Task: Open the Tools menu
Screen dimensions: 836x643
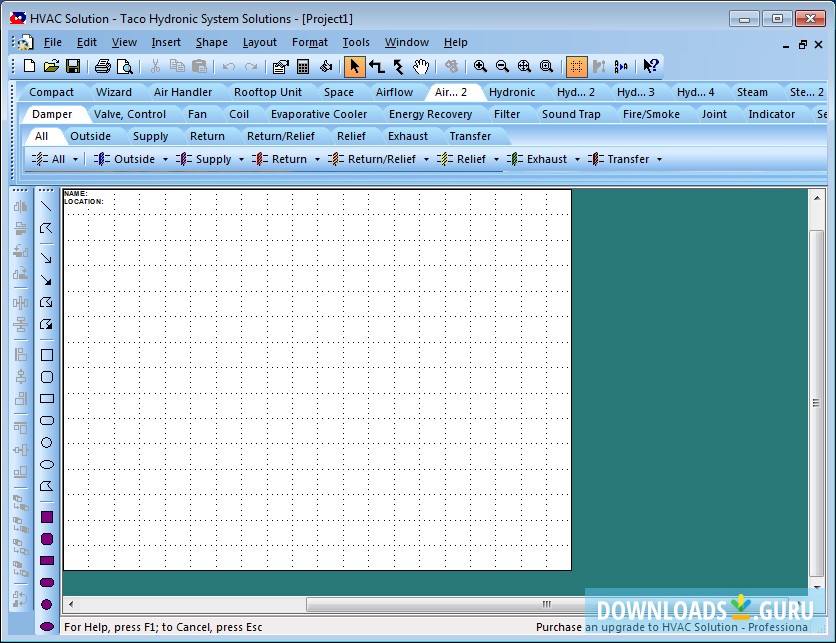Action: tap(356, 42)
